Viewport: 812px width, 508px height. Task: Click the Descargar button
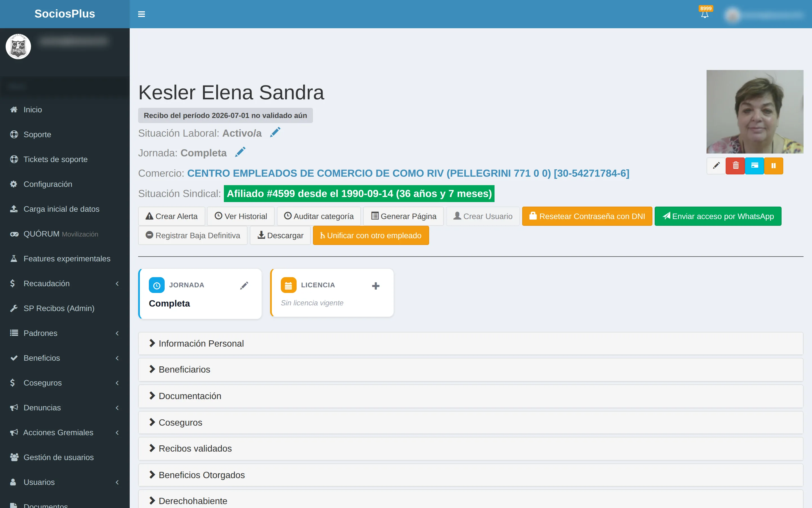280,235
